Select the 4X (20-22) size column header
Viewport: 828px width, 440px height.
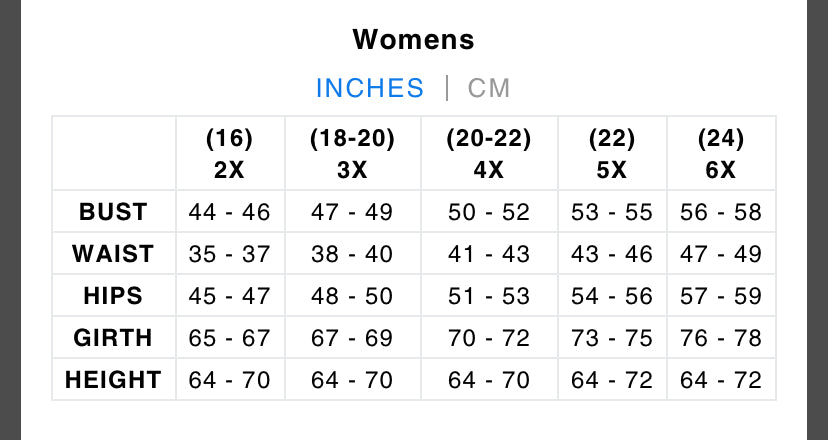tap(488, 154)
